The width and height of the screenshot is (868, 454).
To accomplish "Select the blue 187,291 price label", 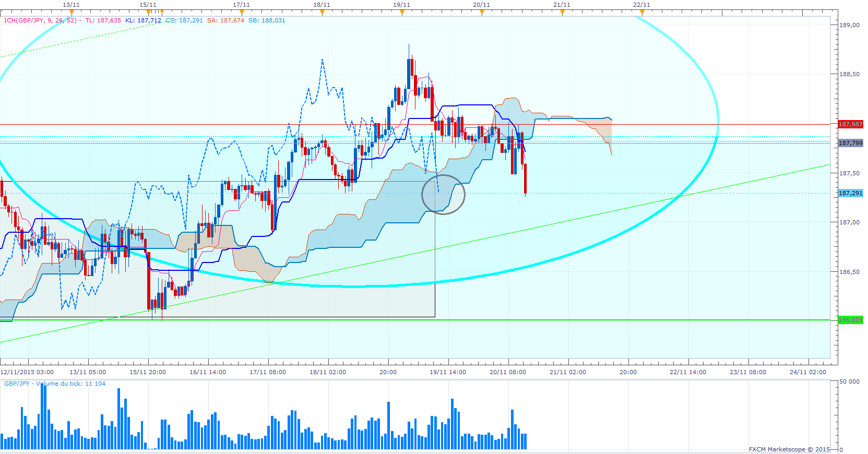I will pyautogui.click(x=850, y=193).
